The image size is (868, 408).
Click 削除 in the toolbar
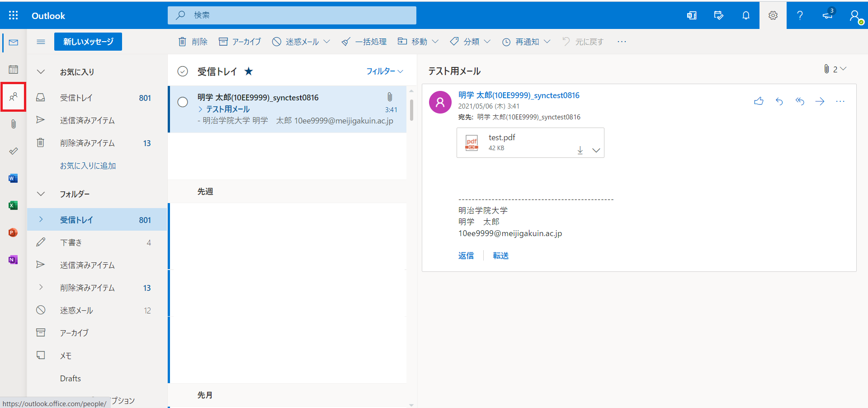click(193, 42)
